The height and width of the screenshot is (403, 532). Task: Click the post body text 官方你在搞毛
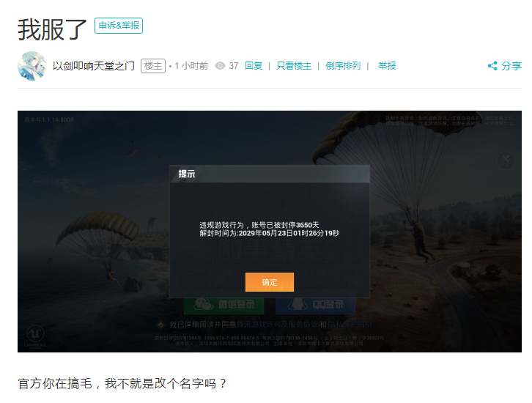click(x=55, y=384)
